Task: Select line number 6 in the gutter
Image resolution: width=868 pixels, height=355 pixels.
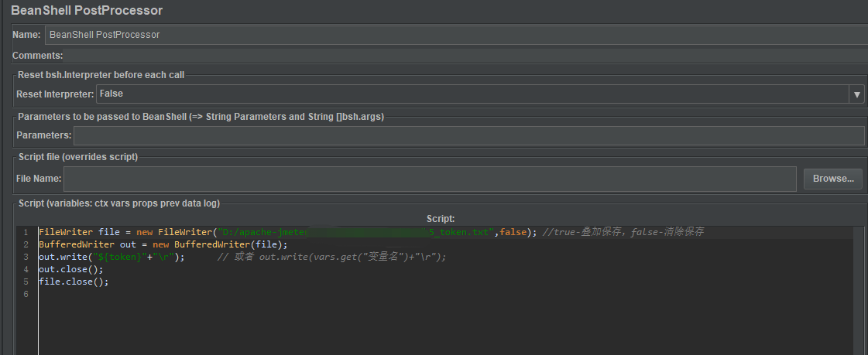Action: click(x=26, y=295)
